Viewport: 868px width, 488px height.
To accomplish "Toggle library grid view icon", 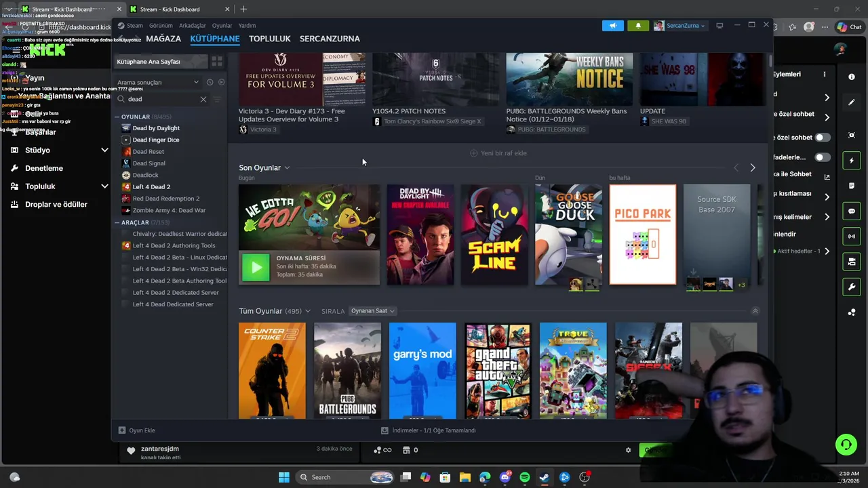I will click(217, 61).
